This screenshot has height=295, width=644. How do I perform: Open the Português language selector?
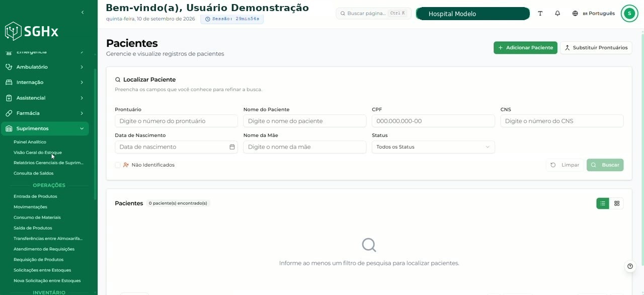coord(593,14)
